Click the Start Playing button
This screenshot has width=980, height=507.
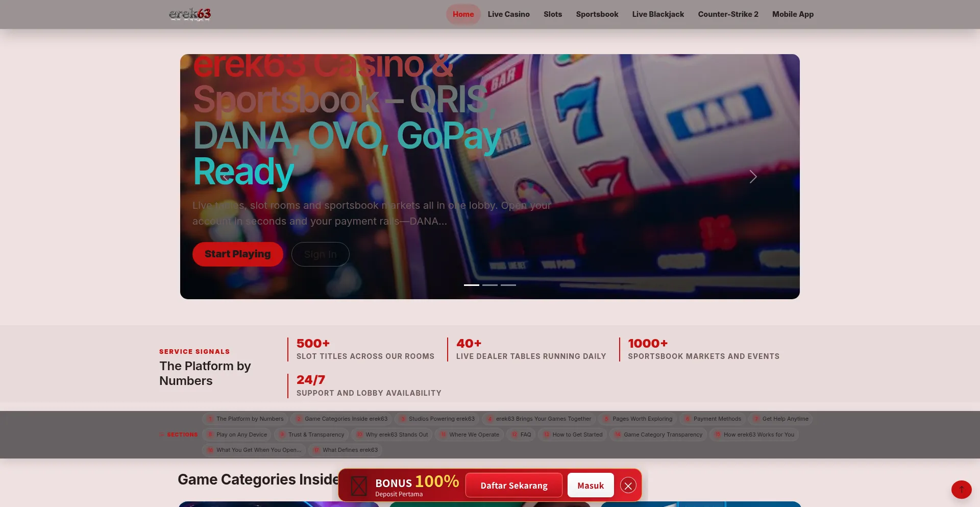(x=238, y=254)
